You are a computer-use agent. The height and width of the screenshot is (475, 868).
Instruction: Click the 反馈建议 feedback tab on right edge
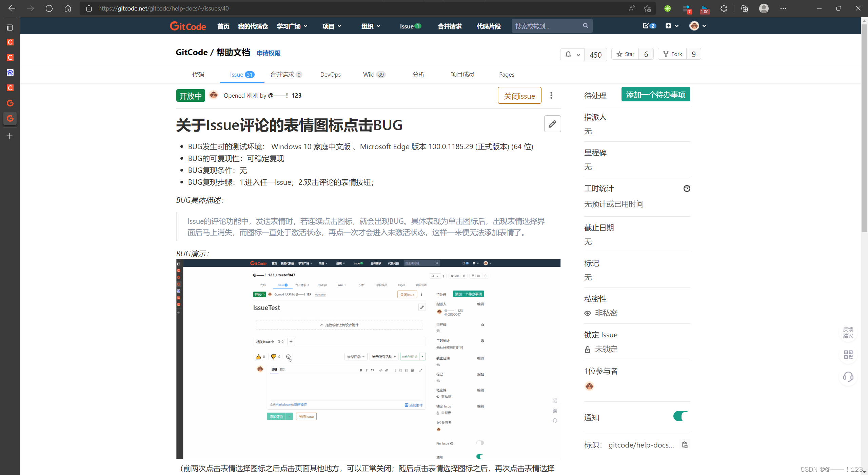(848, 332)
